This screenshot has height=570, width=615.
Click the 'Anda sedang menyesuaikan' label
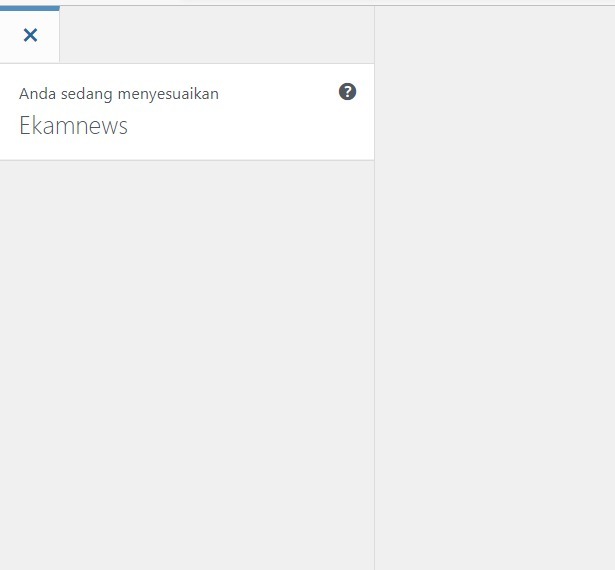[119, 94]
